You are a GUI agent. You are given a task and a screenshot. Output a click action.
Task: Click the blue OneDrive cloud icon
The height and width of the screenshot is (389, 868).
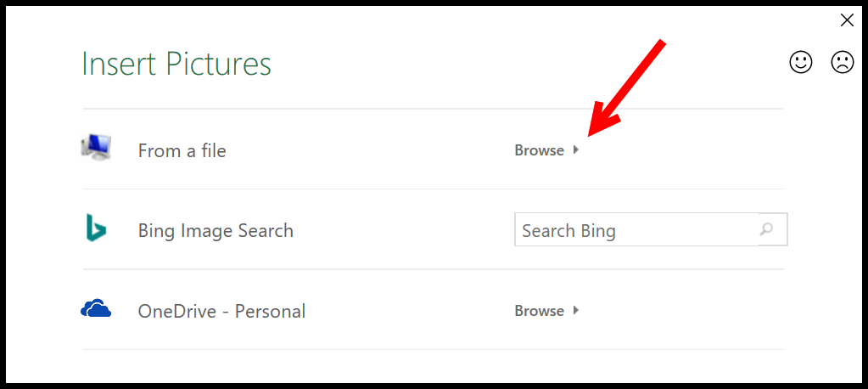click(96, 308)
